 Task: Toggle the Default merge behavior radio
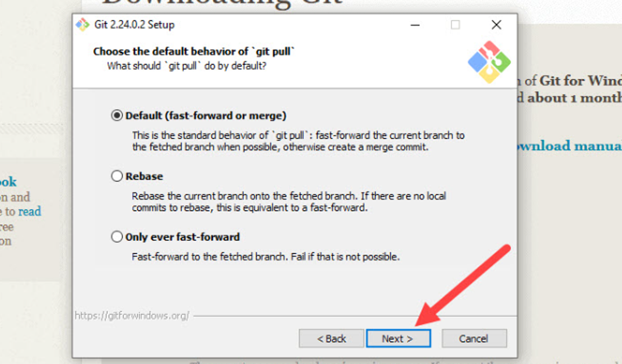pyautogui.click(x=118, y=115)
